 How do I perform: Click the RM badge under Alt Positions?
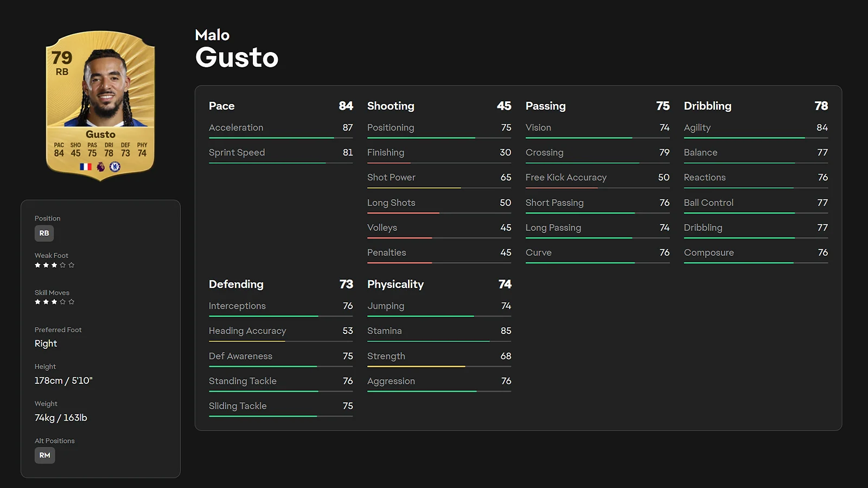click(x=45, y=455)
